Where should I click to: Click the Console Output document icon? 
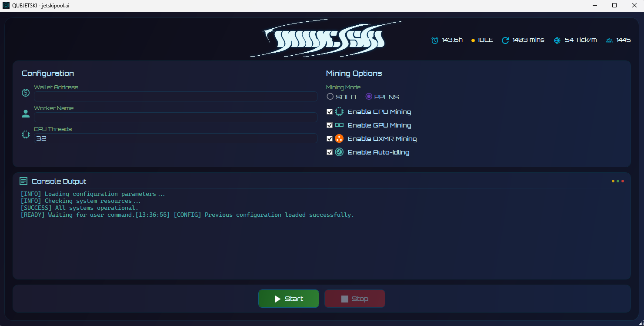[23, 181]
